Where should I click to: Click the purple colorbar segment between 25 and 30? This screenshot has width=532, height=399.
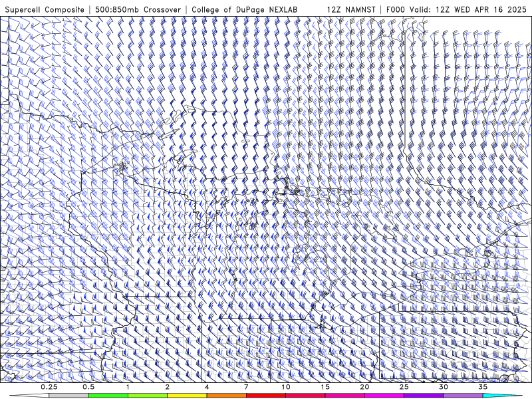tap(424, 396)
